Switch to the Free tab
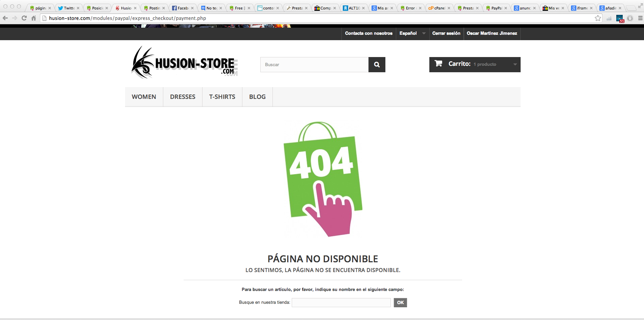 tap(240, 8)
